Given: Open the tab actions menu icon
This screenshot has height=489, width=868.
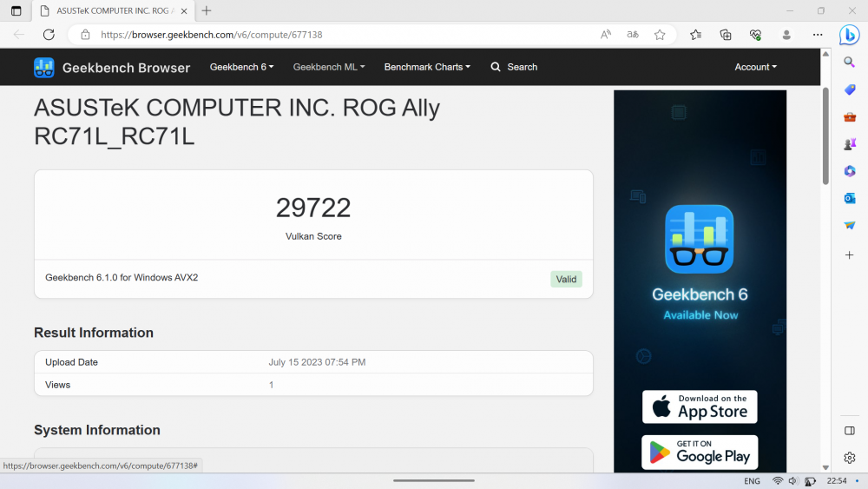Looking at the screenshot, I should (x=16, y=10).
